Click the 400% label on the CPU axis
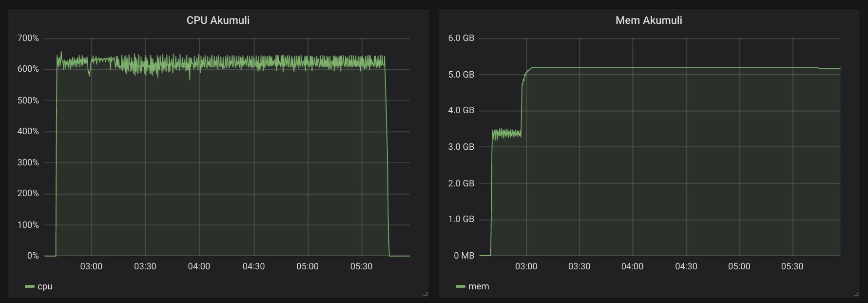 click(x=28, y=131)
